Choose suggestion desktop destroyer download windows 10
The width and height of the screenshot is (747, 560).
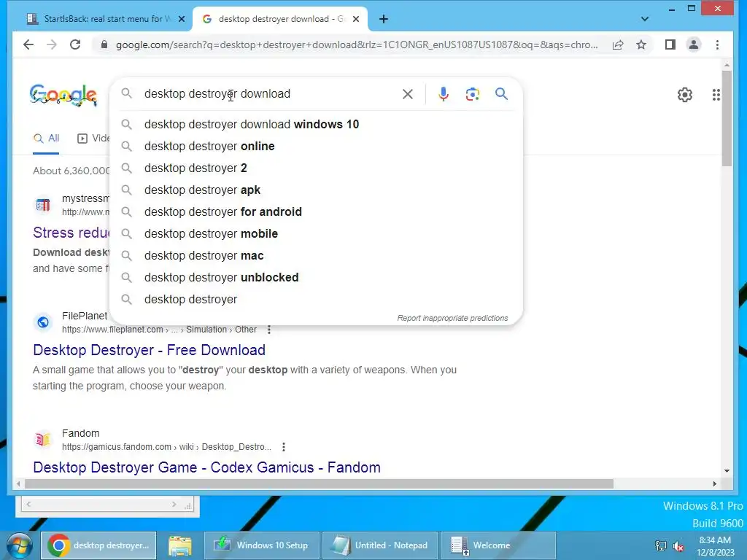[316, 124]
